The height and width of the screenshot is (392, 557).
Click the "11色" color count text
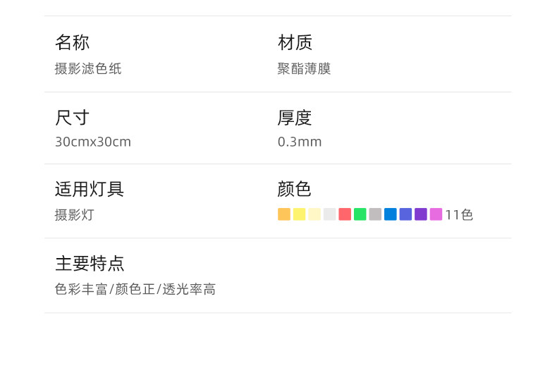[x=459, y=215]
